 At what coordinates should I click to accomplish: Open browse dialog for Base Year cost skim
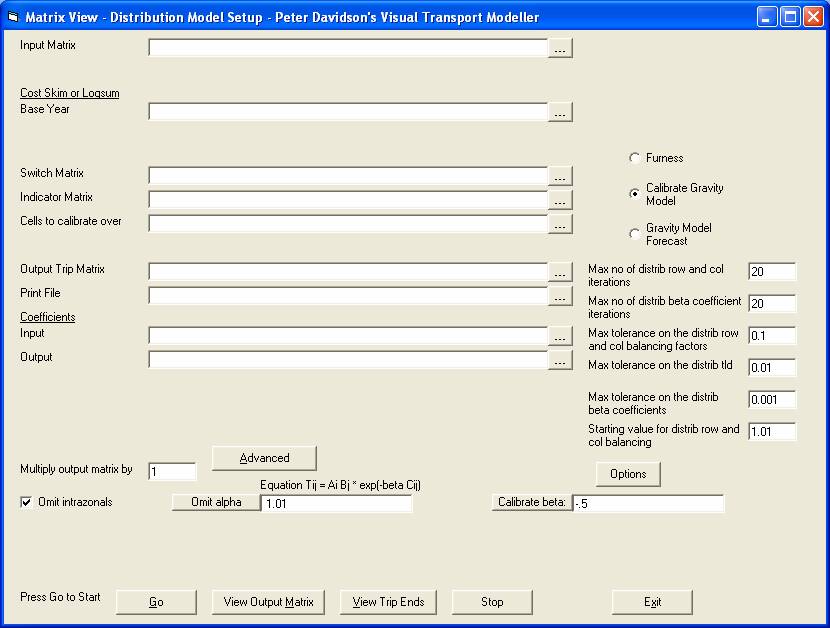pos(560,112)
